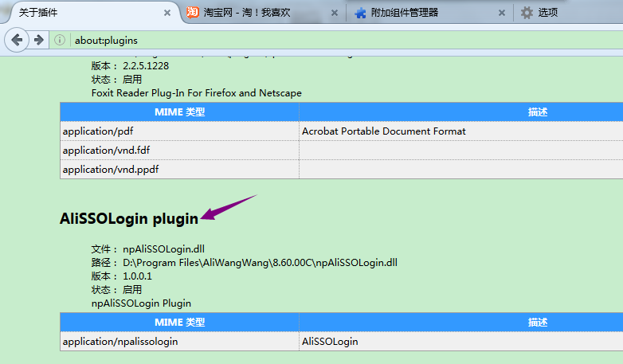Open the site information icon in address bar
This screenshot has height=364, width=623.
[60, 40]
